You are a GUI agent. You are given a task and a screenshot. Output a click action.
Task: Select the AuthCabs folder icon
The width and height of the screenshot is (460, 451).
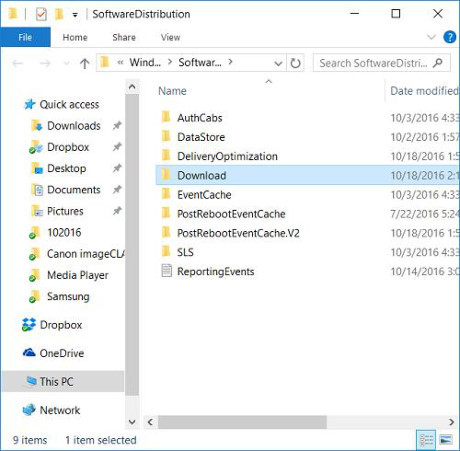[x=166, y=117]
